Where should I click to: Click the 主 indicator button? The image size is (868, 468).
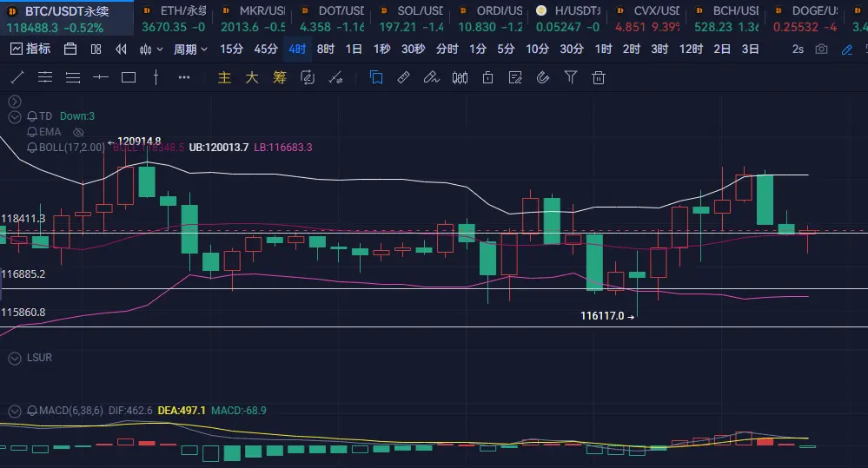coord(224,77)
